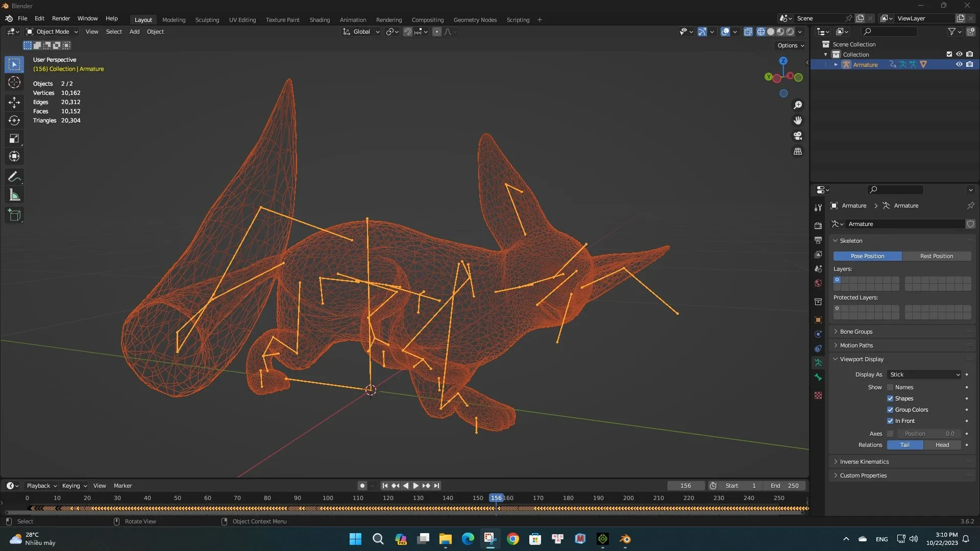Hide the Armature in the viewport
This screenshot has height=551, width=980.
960,64
